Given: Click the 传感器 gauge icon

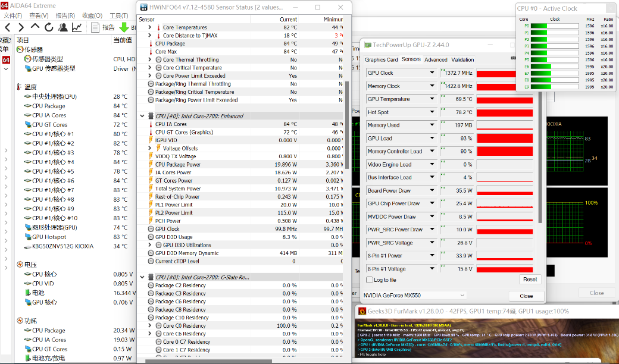Looking at the screenshot, I should click(x=20, y=50).
